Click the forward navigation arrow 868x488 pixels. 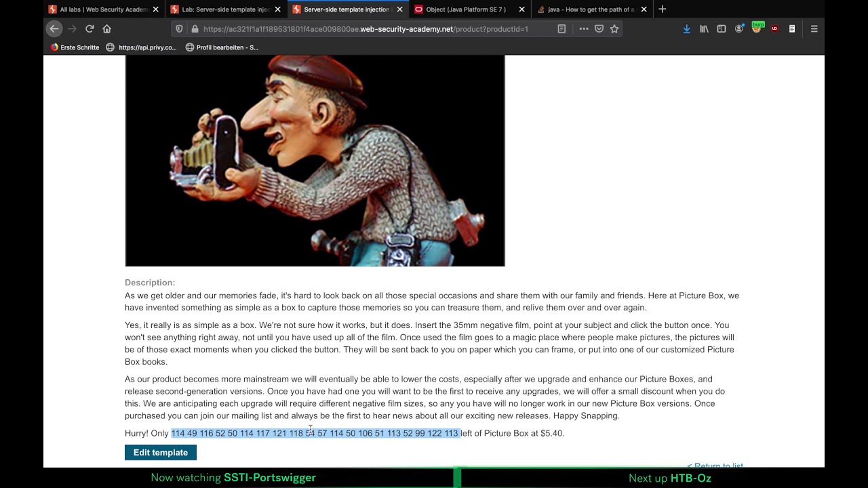(72, 29)
